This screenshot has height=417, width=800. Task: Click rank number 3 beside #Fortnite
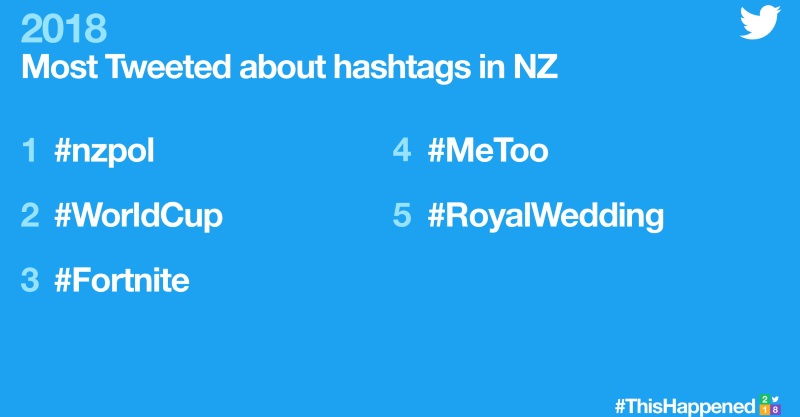(30, 280)
